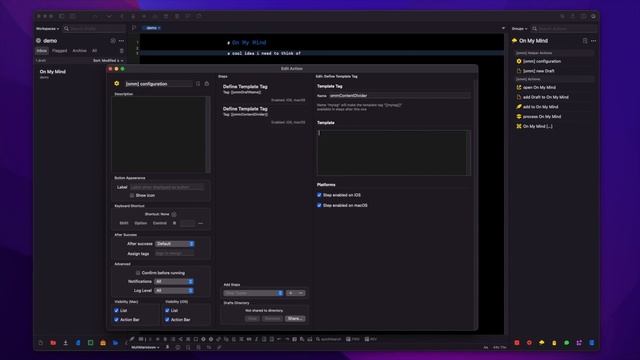Click the download icon in bottom-left toolbar

tap(65, 343)
